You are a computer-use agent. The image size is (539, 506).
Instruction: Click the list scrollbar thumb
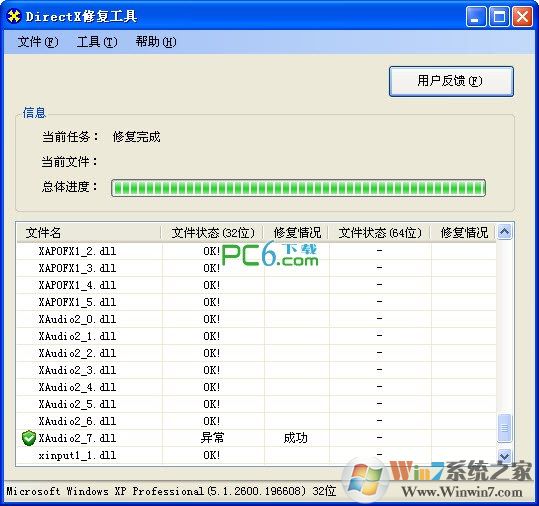tap(504, 428)
